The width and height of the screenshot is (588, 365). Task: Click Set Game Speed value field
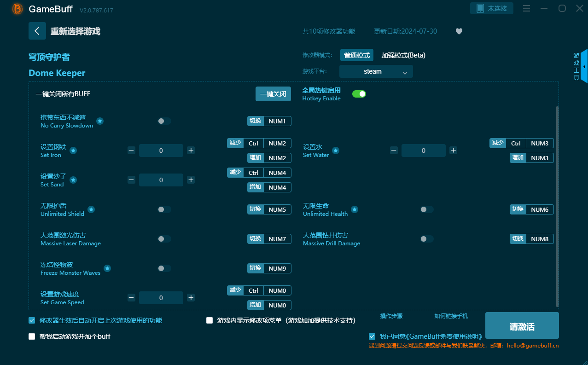pos(161,298)
